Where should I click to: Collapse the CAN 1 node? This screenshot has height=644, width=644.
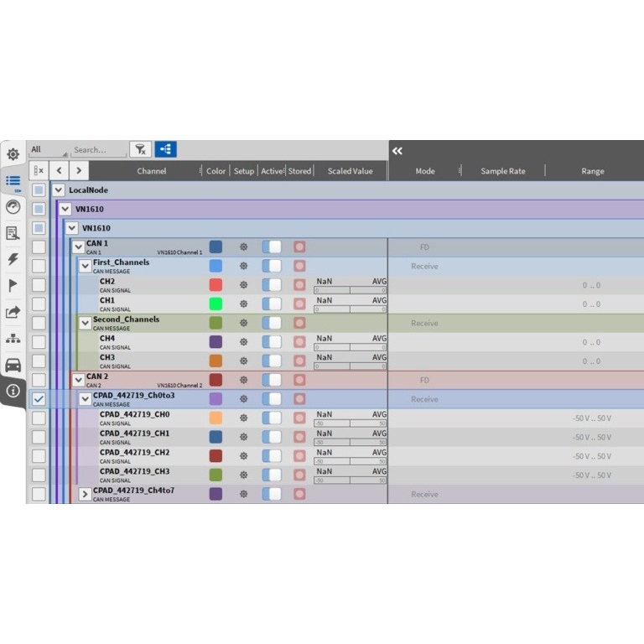point(79,247)
